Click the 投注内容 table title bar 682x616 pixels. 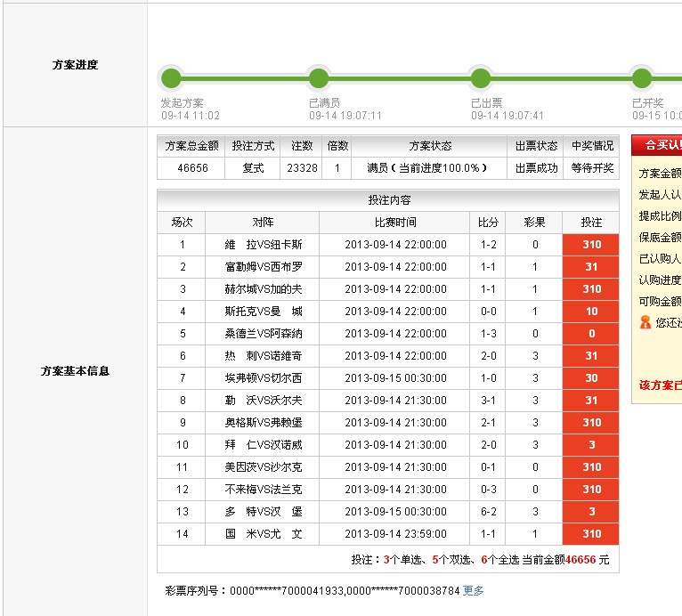click(388, 200)
